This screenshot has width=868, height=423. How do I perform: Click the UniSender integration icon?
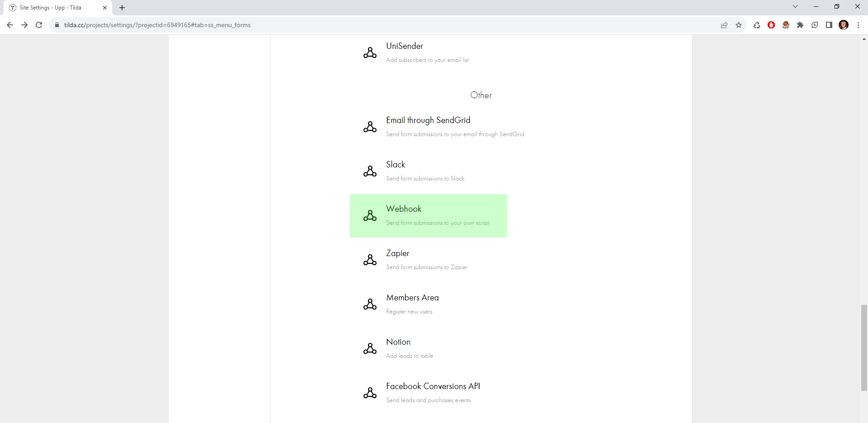(370, 52)
